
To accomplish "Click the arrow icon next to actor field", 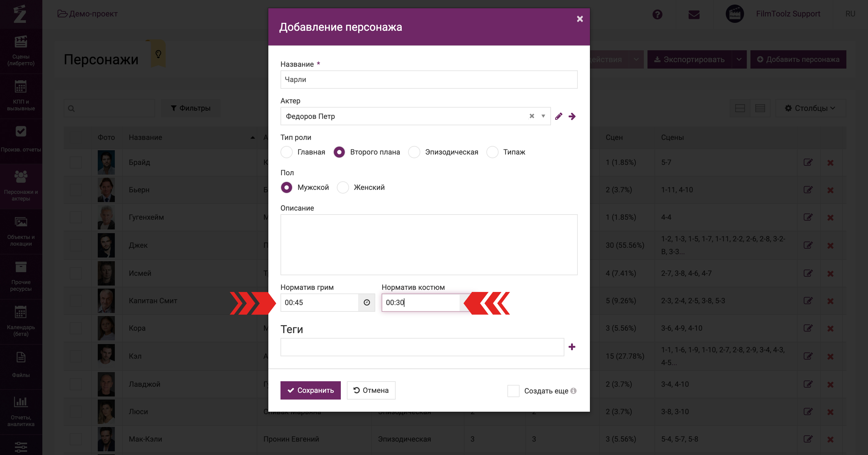I will coord(572,116).
